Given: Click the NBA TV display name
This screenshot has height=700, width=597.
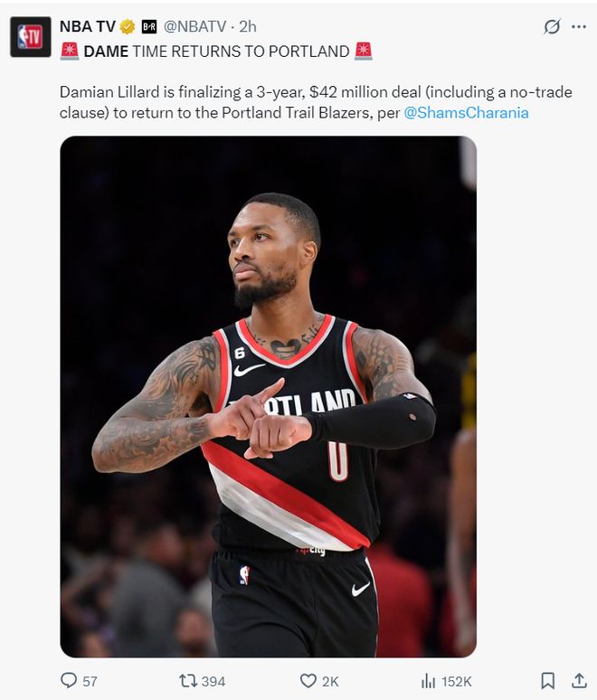Looking at the screenshot, I should point(88,27).
